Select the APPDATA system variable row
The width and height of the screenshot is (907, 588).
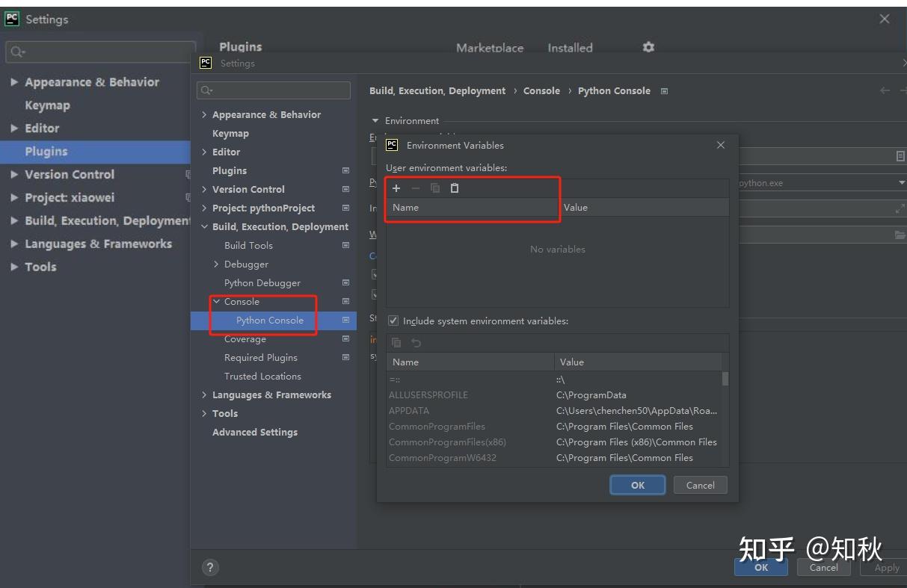pyautogui.click(x=554, y=411)
